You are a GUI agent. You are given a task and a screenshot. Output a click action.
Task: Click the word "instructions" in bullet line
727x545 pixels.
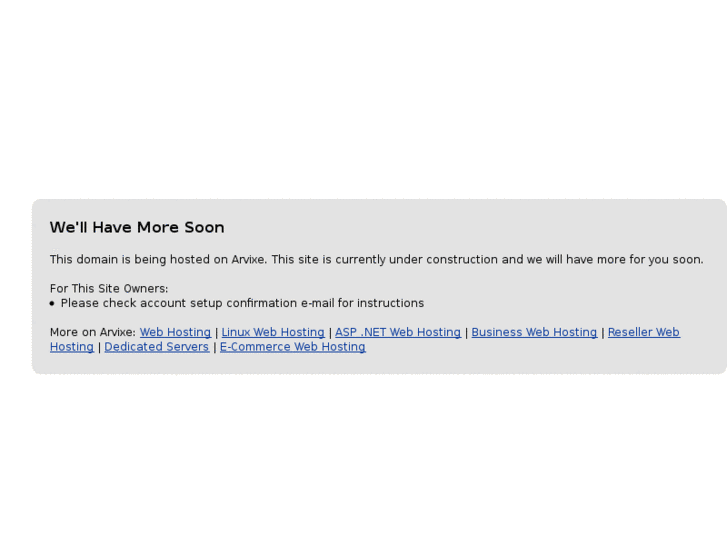pos(390,303)
